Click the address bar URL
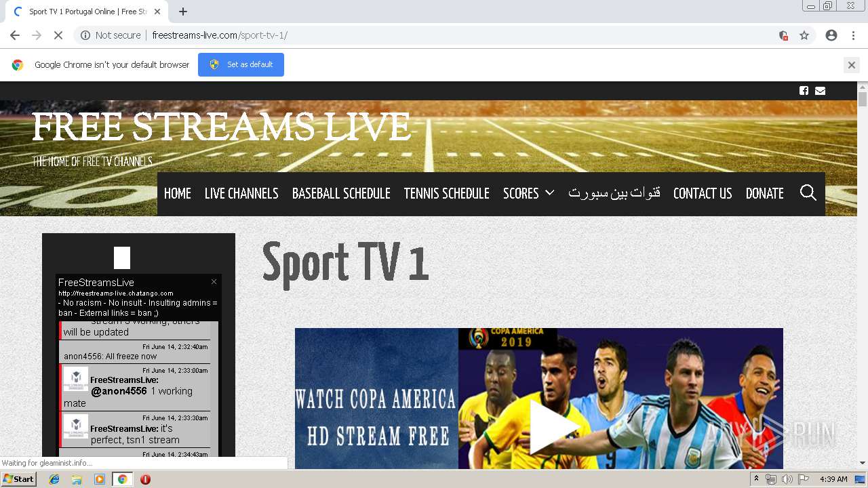 (220, 35)
